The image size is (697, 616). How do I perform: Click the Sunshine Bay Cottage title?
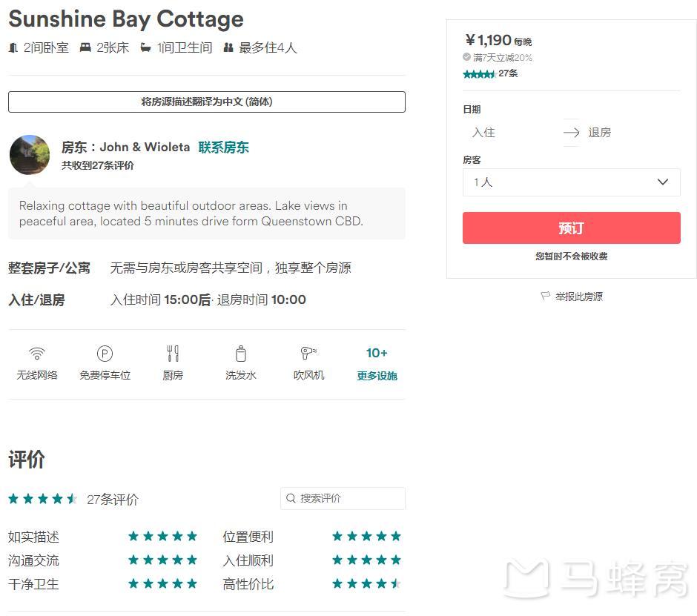pos(126,19)
